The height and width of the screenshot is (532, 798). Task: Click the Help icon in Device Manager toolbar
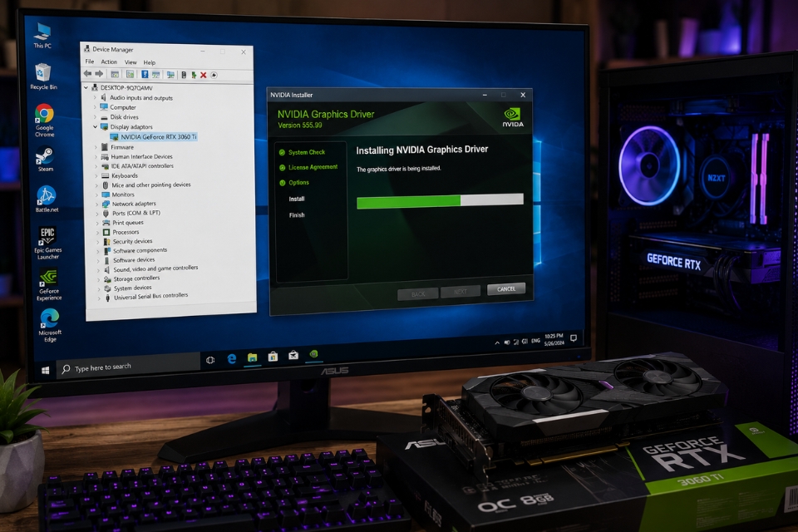145,74
